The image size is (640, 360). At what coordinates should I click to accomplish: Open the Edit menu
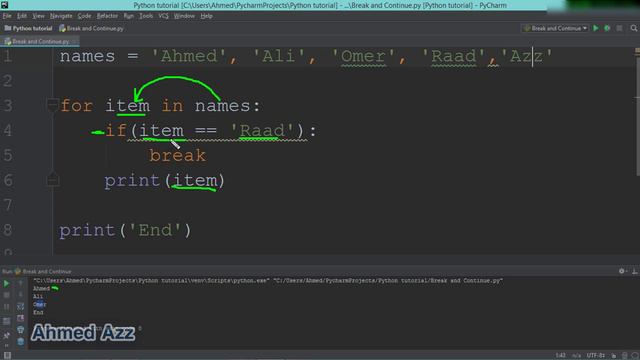pos(22,16)
